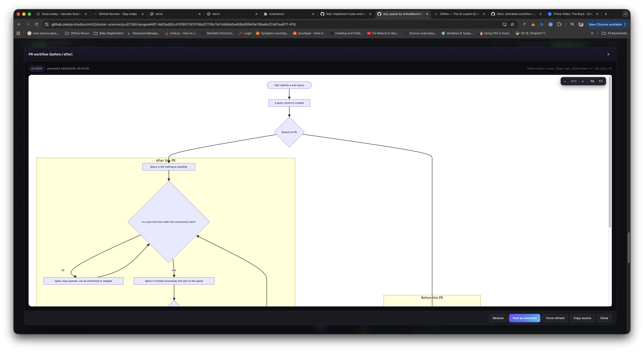Show more bookmarks with the double chevron
Screen dimensions: 644x352
pyautogui.click(x=592, y=33)
